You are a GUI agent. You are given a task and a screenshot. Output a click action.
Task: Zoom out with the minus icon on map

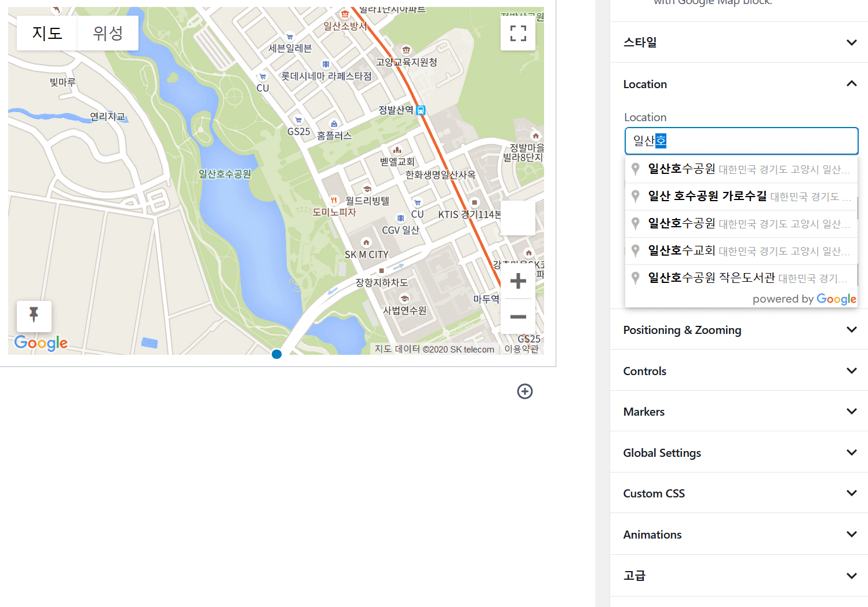tap(517, 317)
